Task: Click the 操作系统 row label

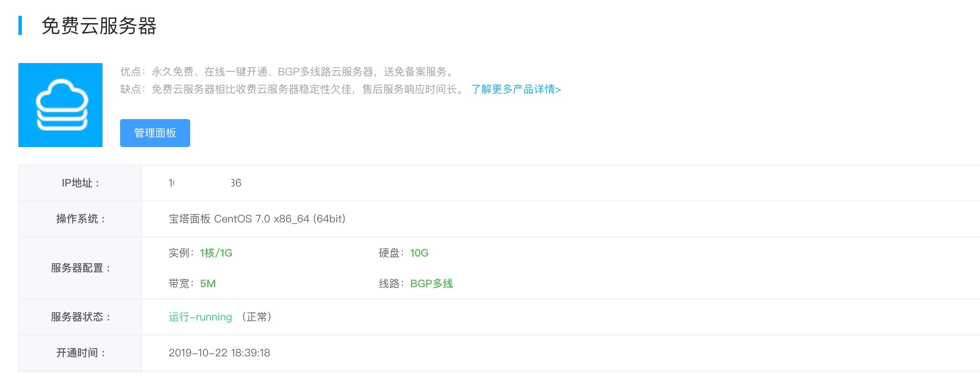Action: click(80, 219)
